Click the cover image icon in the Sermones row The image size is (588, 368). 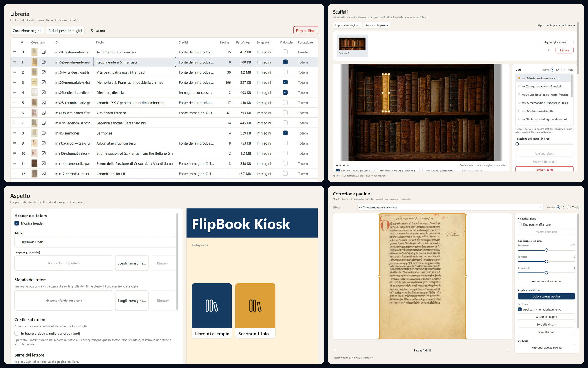click(x=44, y=133)
